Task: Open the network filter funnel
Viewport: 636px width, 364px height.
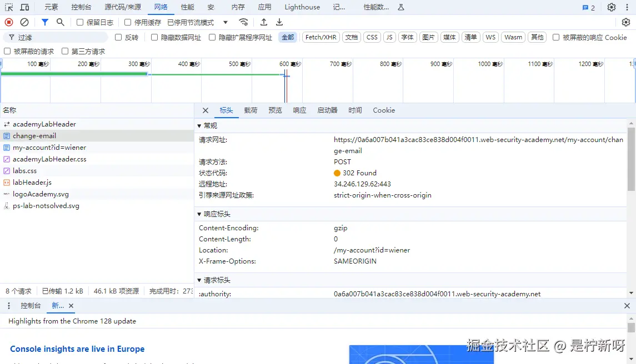Action: (44, 21)
